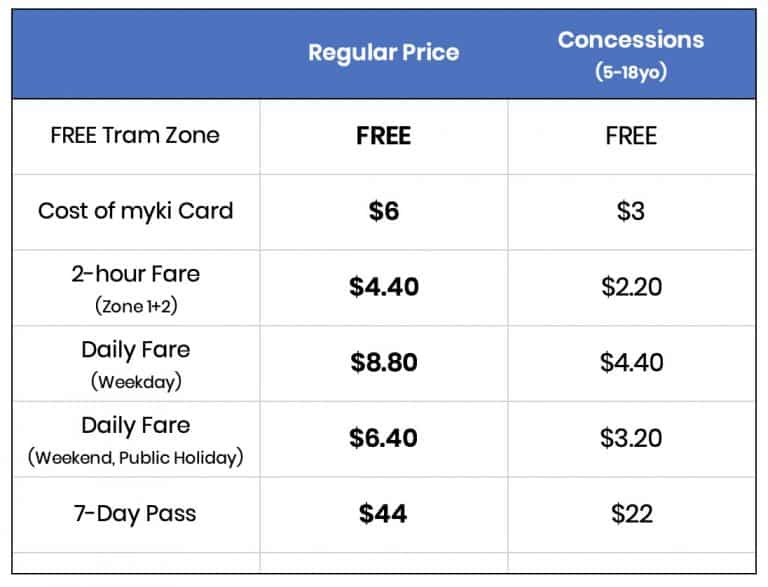Select the Daily Fare (Weekday) label

pos(135,362)
